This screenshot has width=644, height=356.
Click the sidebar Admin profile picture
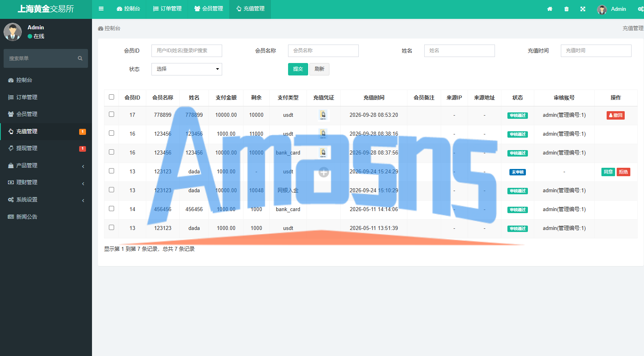13,32
